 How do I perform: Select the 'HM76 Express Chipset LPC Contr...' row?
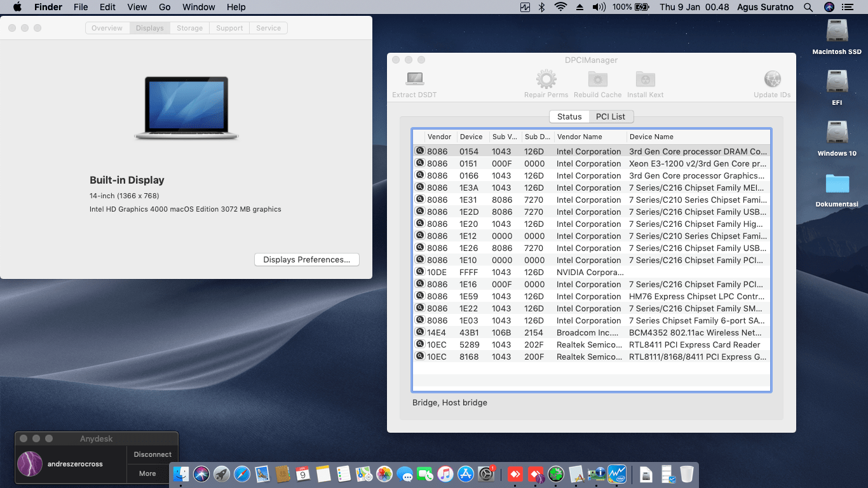[591, 296]
